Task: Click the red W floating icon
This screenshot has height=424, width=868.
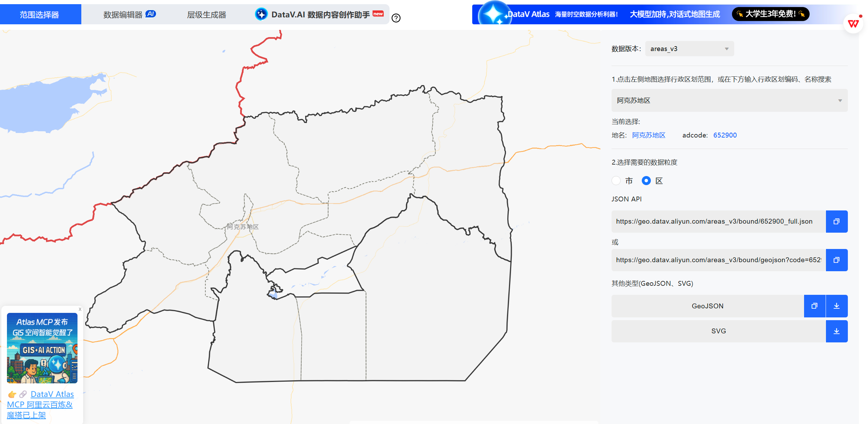Action: tap(853, 24)
